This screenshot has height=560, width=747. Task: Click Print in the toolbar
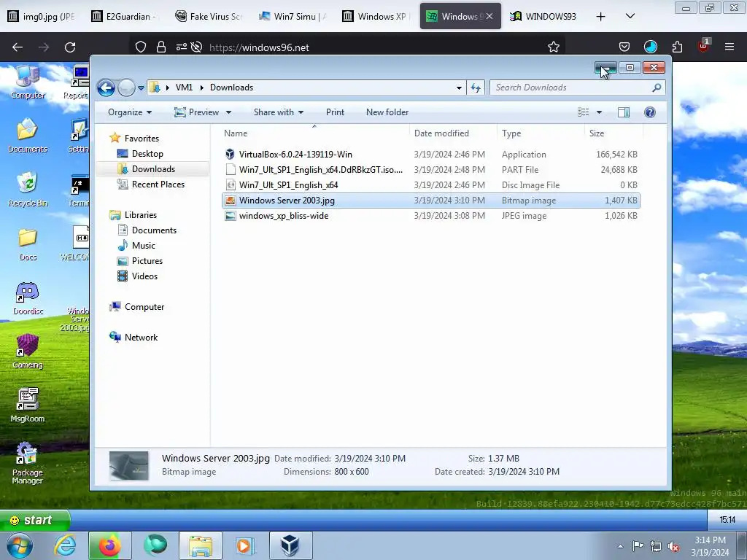(x=335, y=112)
